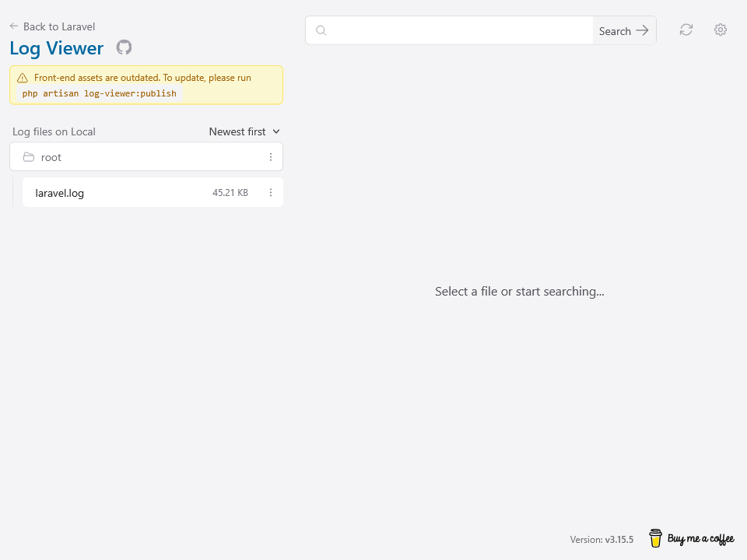Open the root folder options menu

coord(271,157)
